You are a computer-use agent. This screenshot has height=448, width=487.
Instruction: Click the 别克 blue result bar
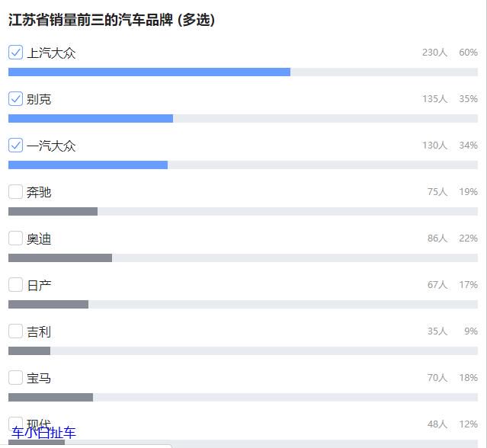[91, 118]
